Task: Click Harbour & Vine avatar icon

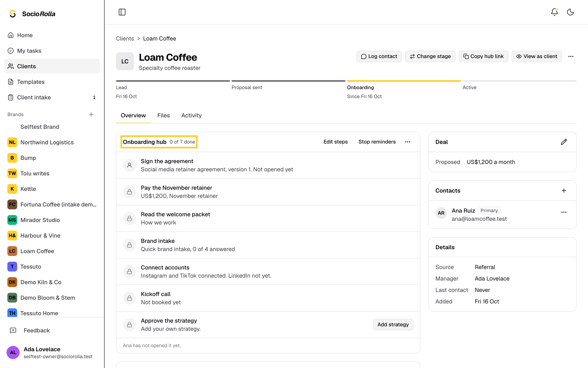Action: [12, 235]
